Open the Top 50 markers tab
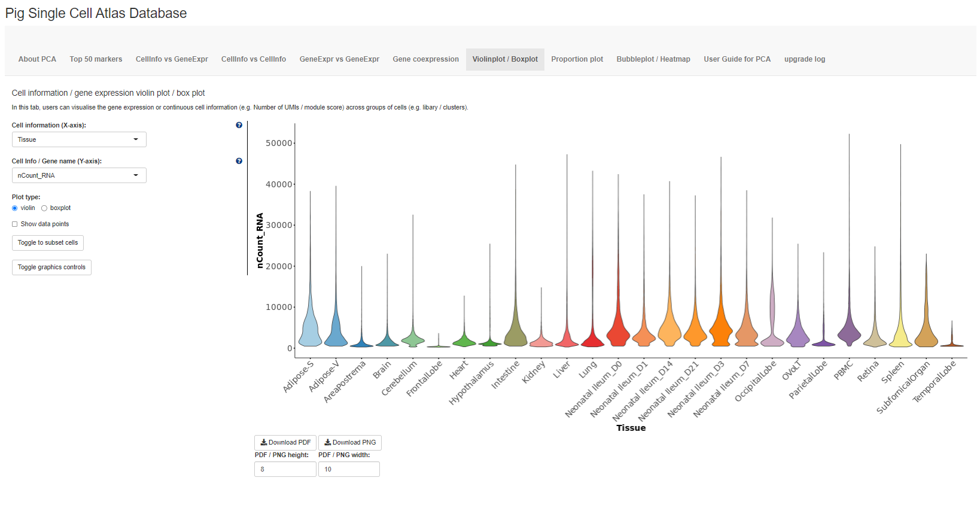 [96, 59]
